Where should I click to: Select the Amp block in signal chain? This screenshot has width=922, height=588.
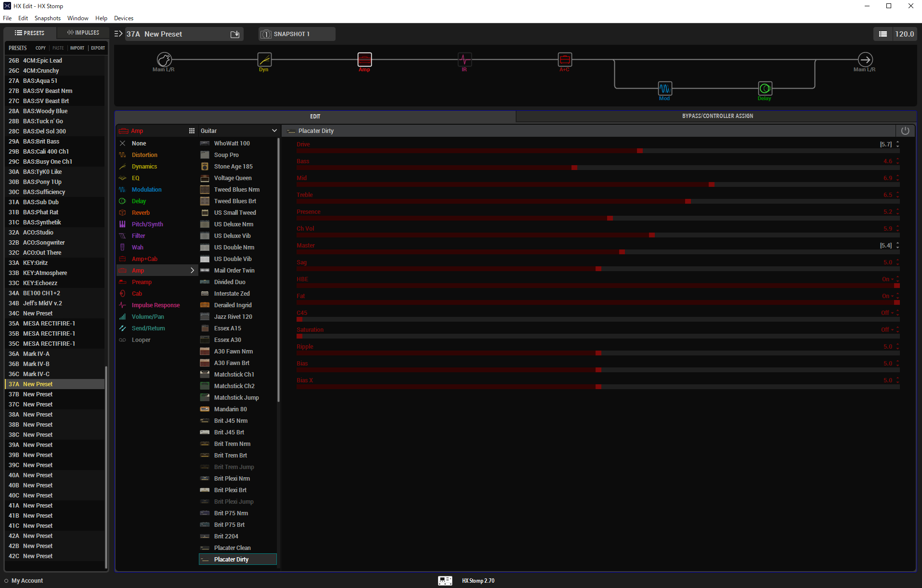(x=364, y=60)
